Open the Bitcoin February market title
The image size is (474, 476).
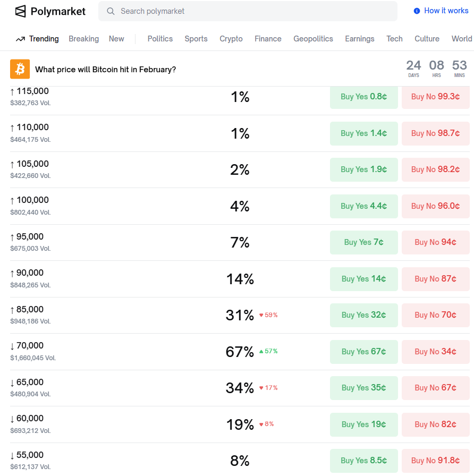pyautogui.click(x=105, y=70)
